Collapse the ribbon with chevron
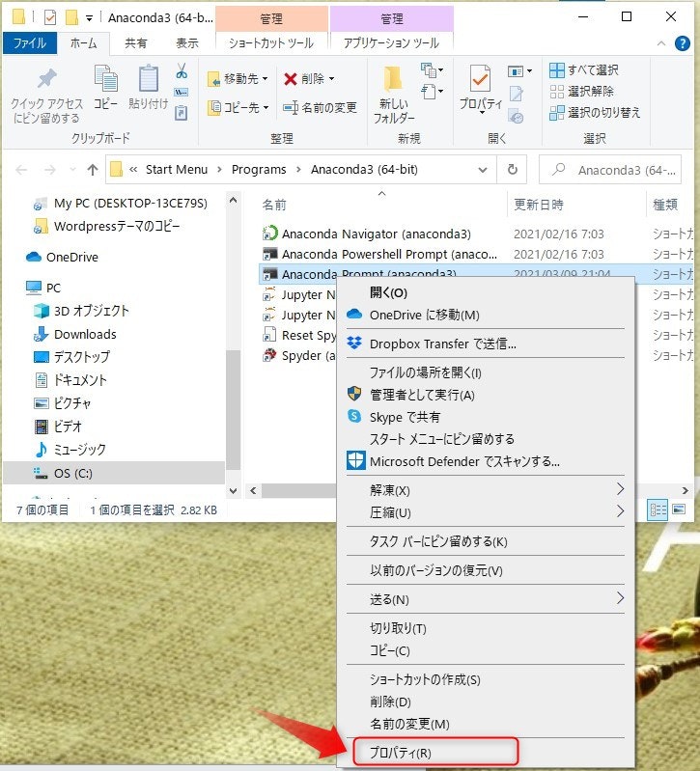The width and height of the screenshot is (700, 771). (661, 43)
